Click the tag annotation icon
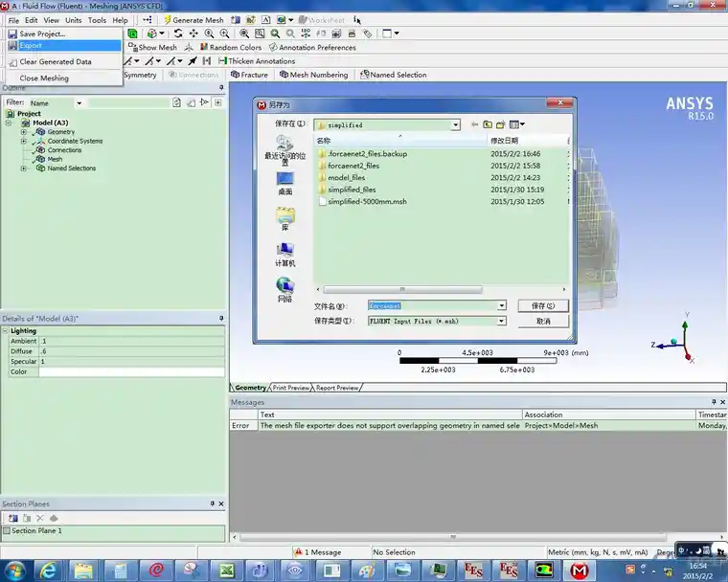Image resolution: width=728 pixels, height=582 pixels. pos(367,34)
